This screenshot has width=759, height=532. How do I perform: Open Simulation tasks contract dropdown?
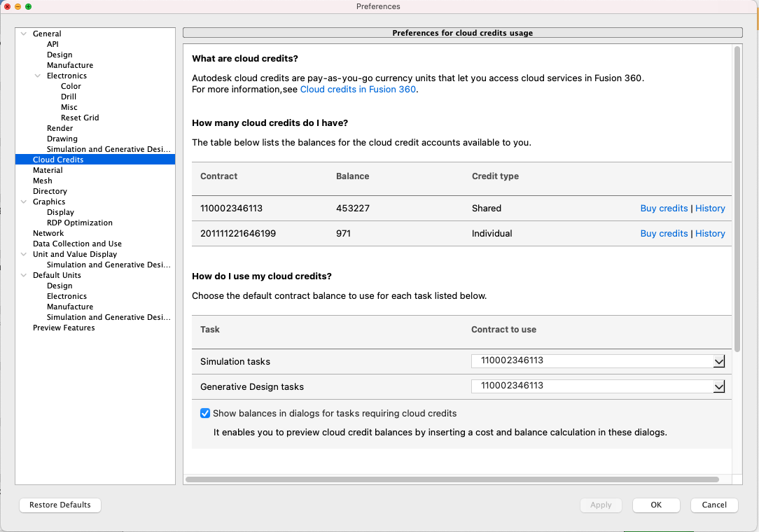click(718, 361)
